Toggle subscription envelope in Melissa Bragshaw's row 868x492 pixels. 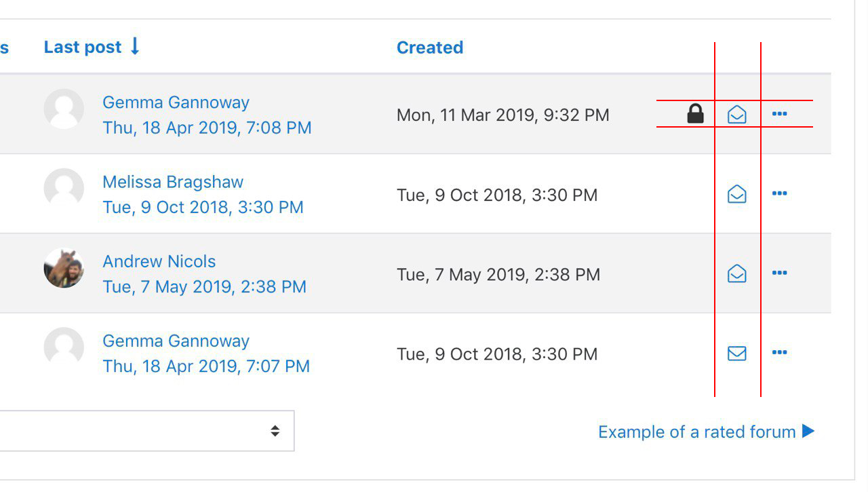(x=737, y=194)
